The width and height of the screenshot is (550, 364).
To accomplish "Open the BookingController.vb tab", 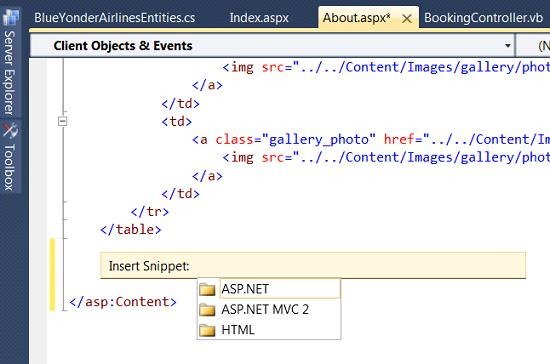I will [x=483, y=18].
